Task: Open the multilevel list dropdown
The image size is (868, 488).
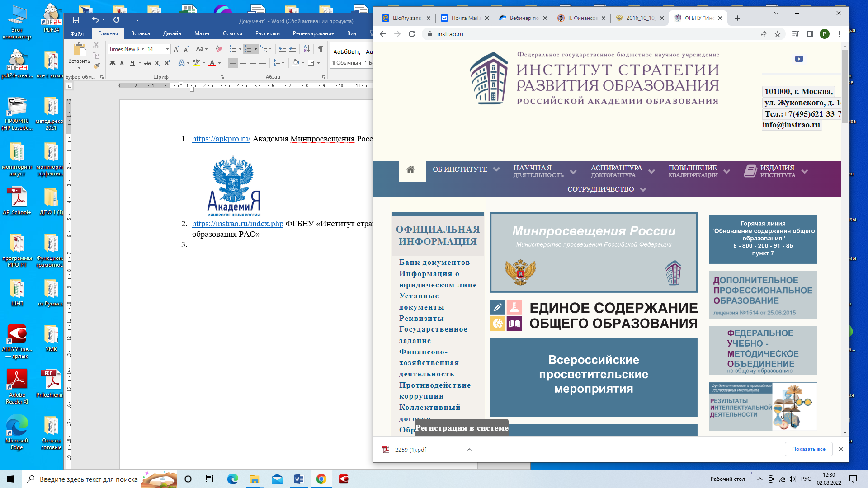Action: click(x=266, y=49)
